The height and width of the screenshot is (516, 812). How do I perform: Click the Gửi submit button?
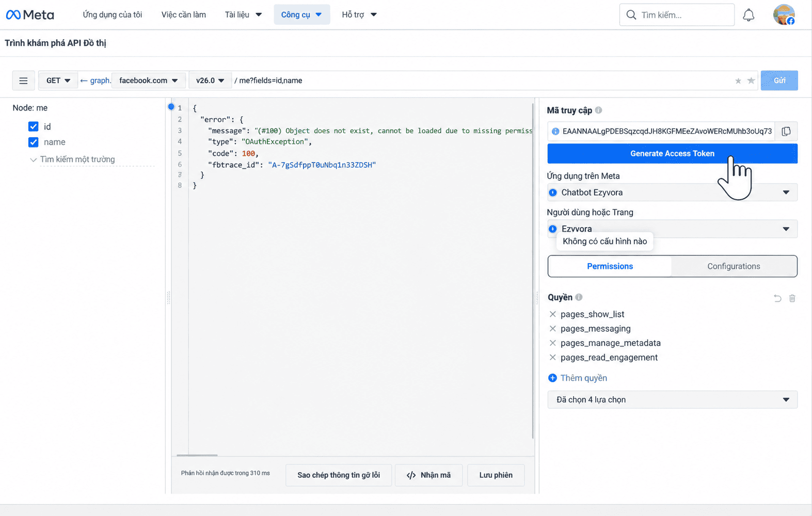coord(779,80)
